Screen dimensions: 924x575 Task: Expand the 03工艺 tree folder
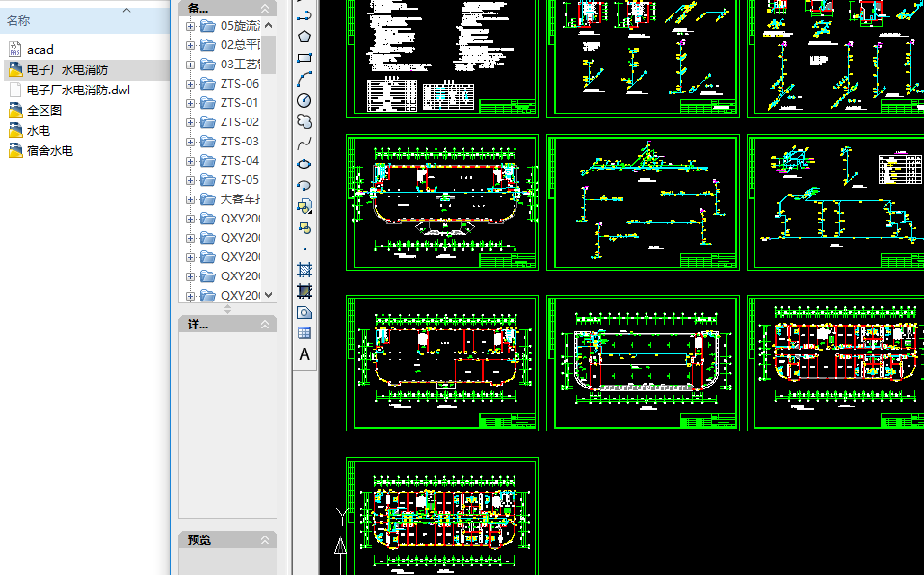(190, 65)
